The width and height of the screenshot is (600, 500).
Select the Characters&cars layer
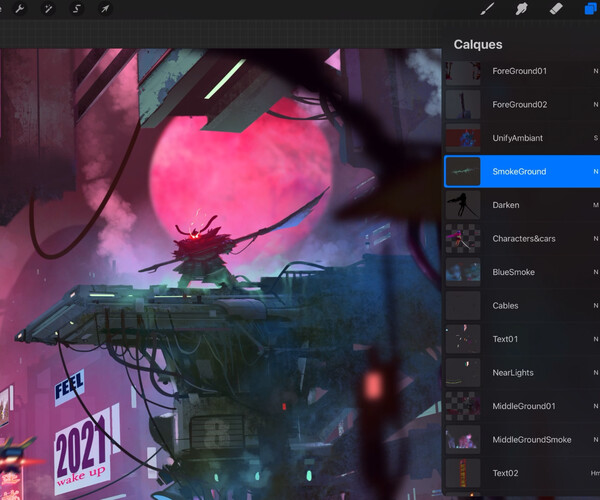pos(522,239)
